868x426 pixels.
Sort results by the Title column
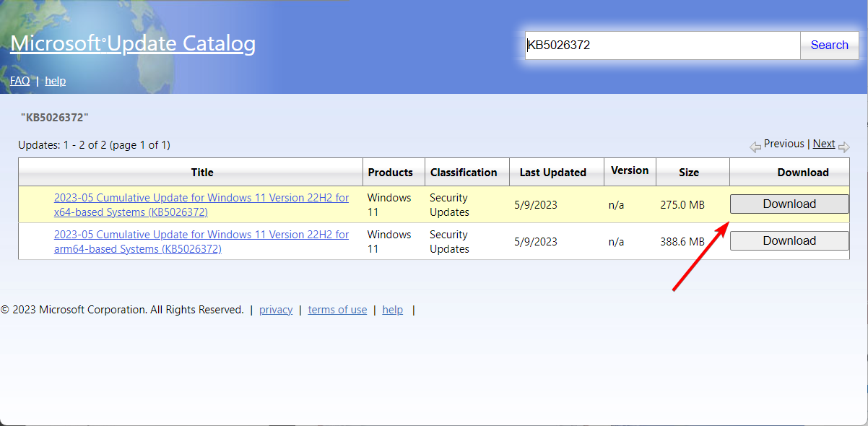tap(202, 172)
